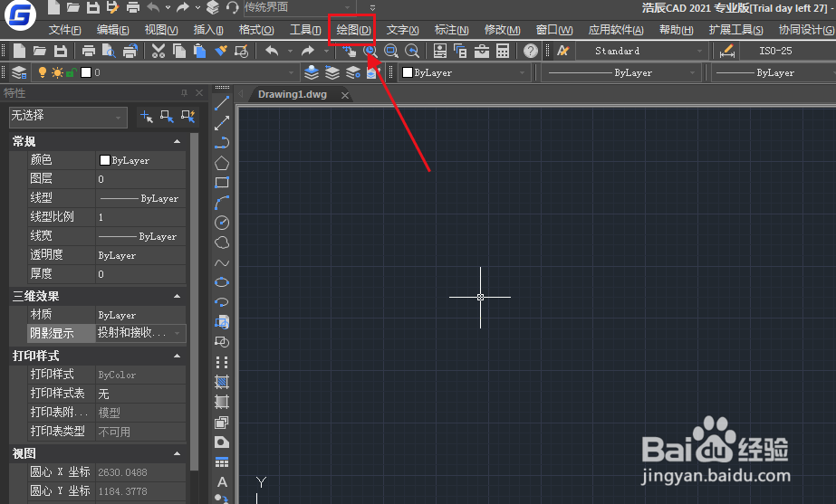The image size is (836, 504).
Task: Select the Multiline text tool
Action: pos(222,482)
